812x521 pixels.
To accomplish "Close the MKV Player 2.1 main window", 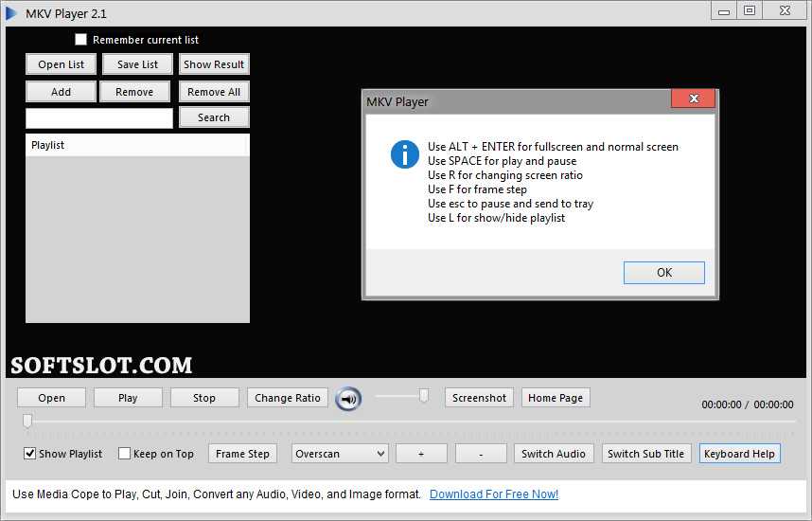I will pyautogui.click(x=786, y=10).
